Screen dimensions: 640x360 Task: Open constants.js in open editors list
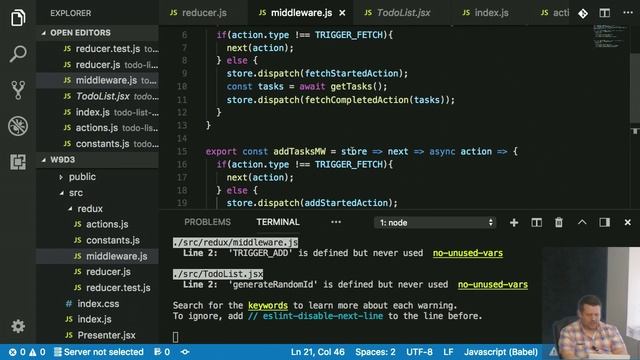(97, 144)
